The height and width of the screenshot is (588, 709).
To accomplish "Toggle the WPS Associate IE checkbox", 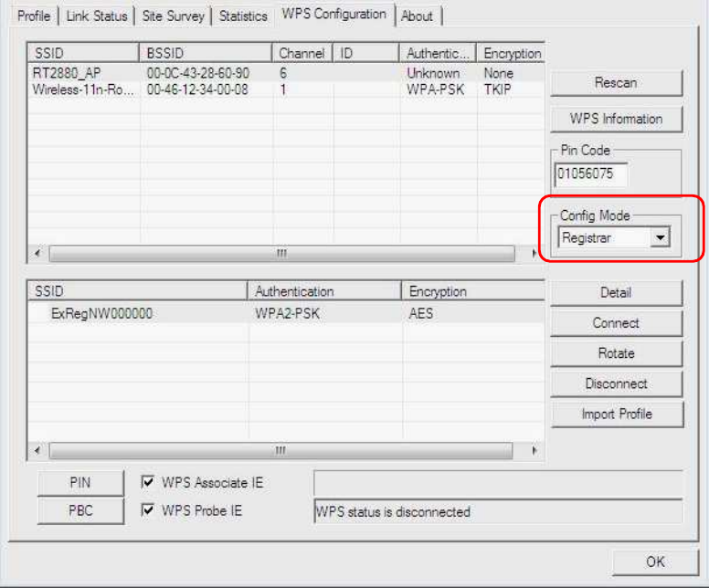I will point(147,482).
